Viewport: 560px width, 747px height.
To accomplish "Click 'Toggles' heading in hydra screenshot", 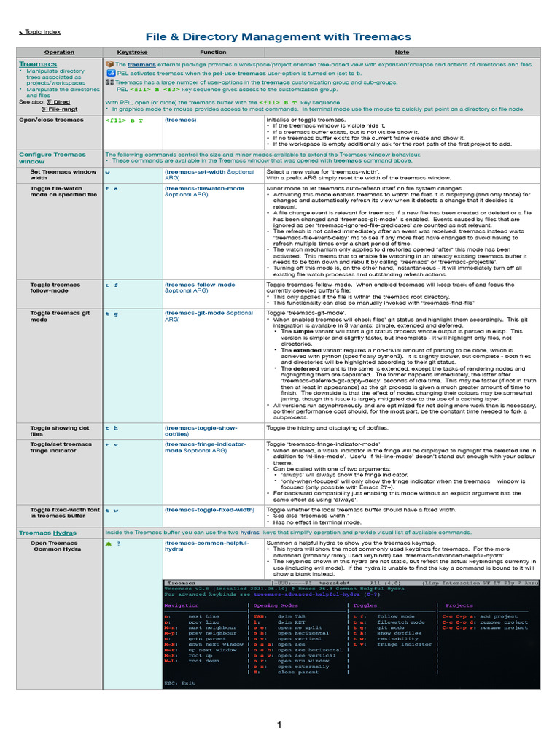I will click(366, 605).
